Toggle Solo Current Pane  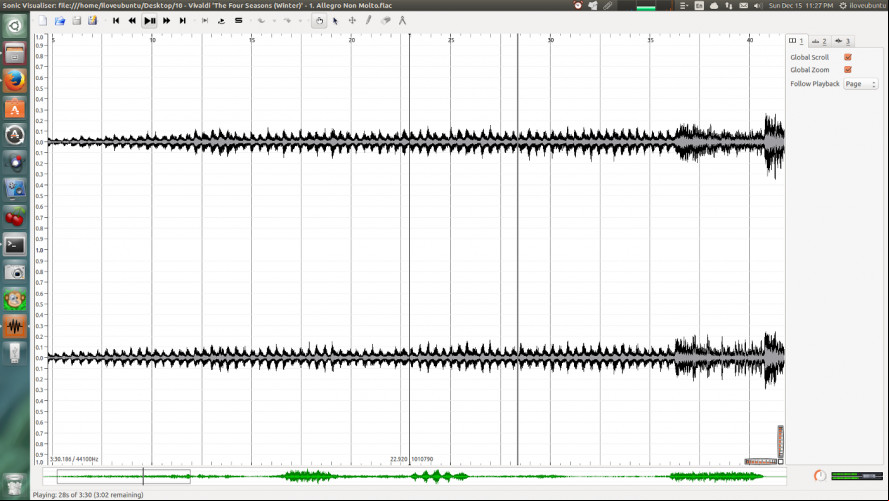[x=238, y=21]
